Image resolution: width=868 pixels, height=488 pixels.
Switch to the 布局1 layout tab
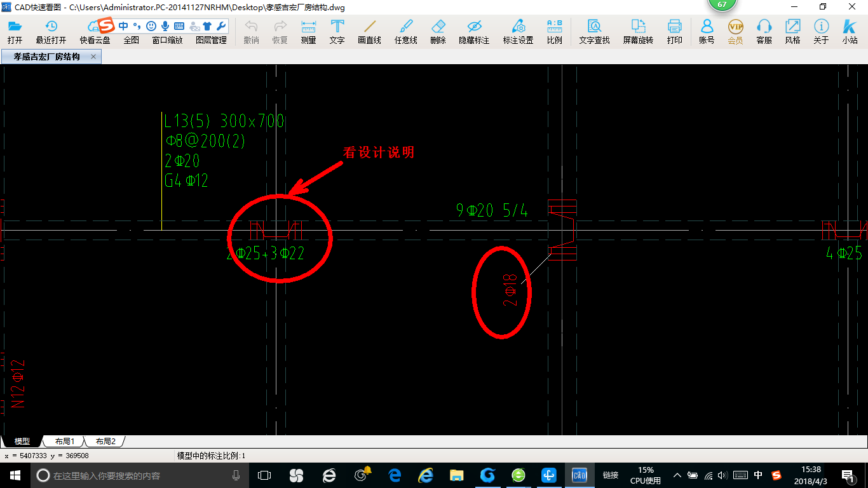(64, 441)
